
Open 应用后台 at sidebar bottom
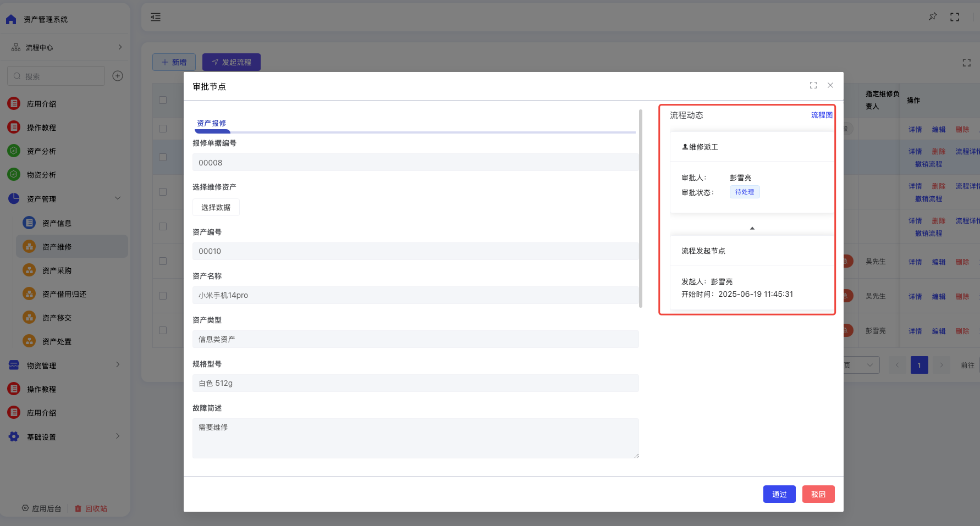(42, 508)
